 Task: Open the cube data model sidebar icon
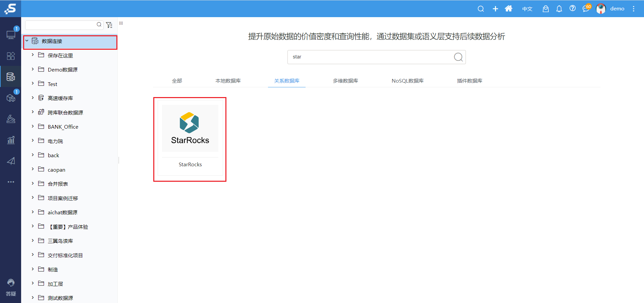tap(11, 98)
